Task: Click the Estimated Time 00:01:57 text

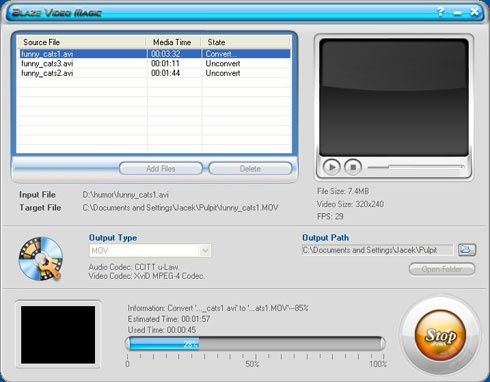Action: [169, 319]
